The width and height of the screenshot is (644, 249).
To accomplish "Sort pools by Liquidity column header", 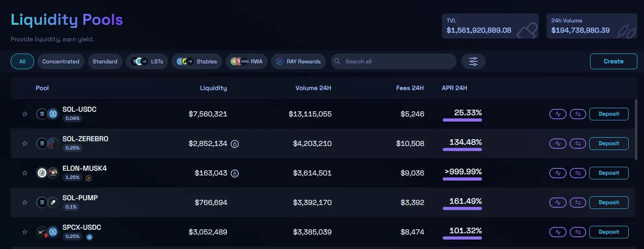I will click(x=213, y=88).
